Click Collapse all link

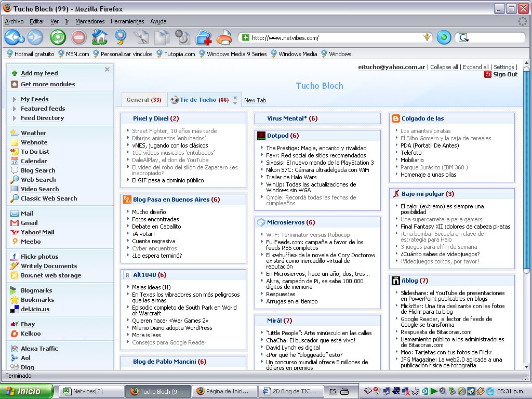click(444, 67)
